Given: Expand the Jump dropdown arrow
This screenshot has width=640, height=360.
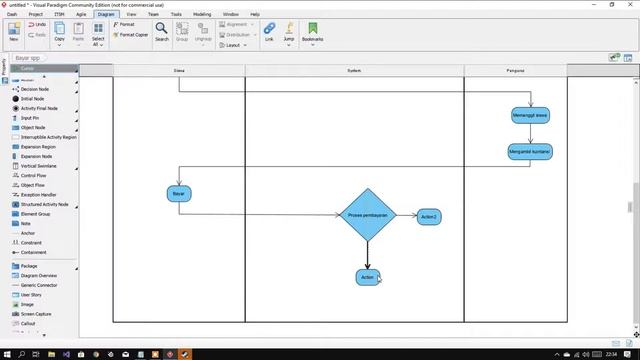Looking at the screenshot, I should [x=289, y=45].
